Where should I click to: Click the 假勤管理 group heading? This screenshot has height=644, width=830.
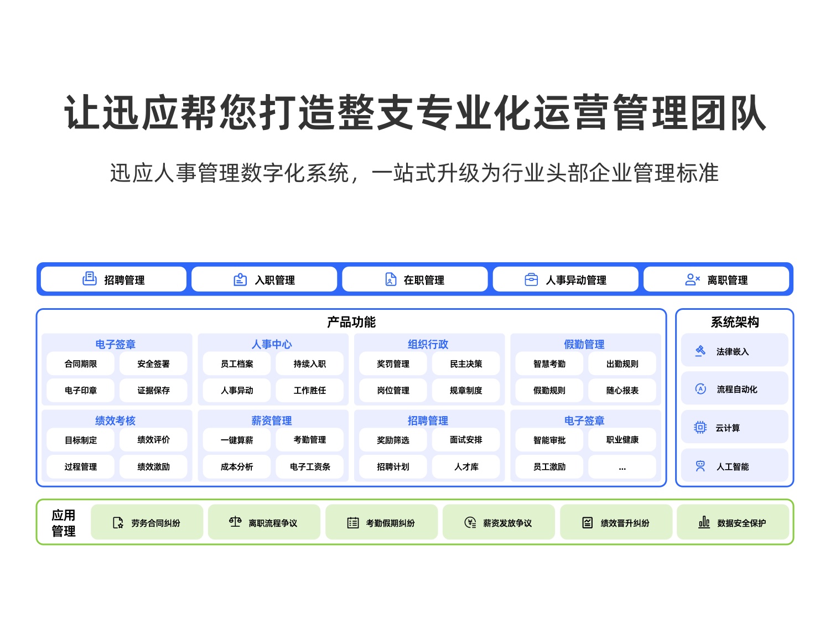[x=584, y=344]
